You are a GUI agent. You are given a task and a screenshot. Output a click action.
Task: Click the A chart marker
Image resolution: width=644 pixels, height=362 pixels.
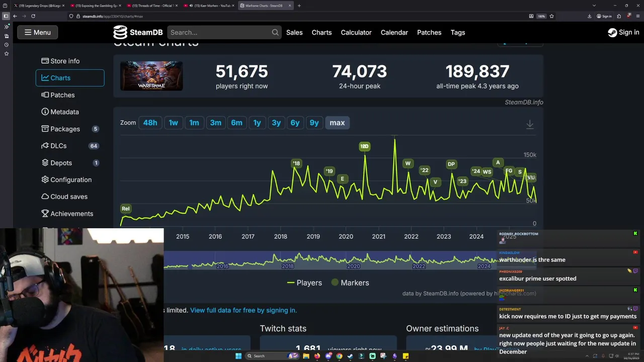(498, 162)
